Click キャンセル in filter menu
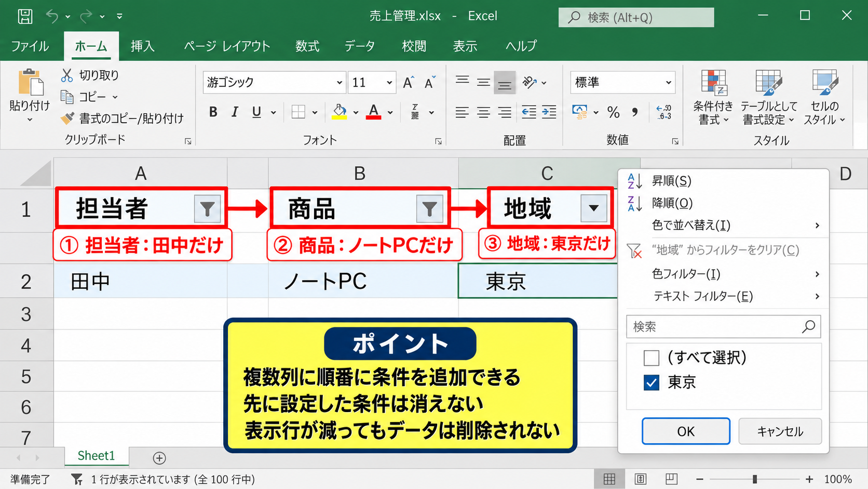Screen dimensions: 868x489 780,431
